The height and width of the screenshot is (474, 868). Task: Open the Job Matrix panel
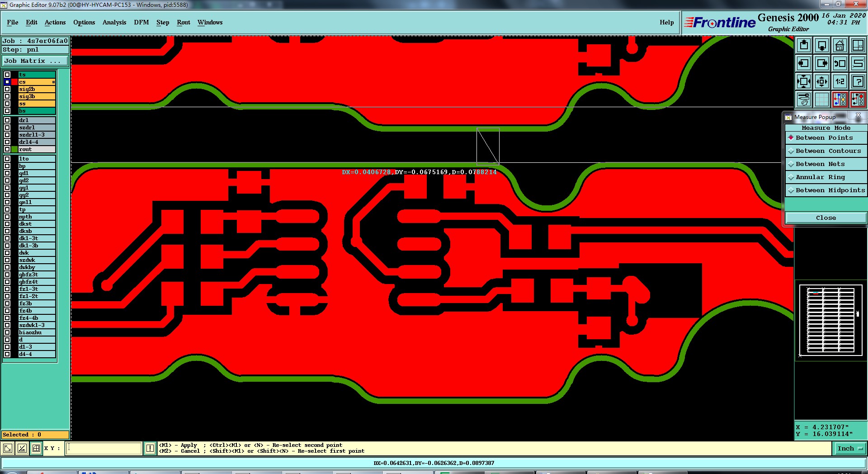coord(35,61)
